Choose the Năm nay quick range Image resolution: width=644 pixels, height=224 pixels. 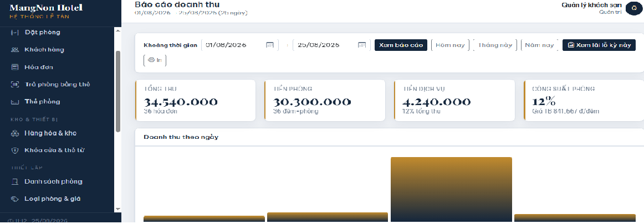[539, 45]
